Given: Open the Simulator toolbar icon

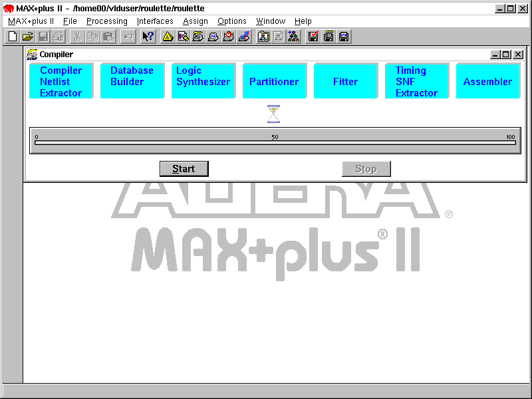Looking at the screenshot, I should coord(213,37).
